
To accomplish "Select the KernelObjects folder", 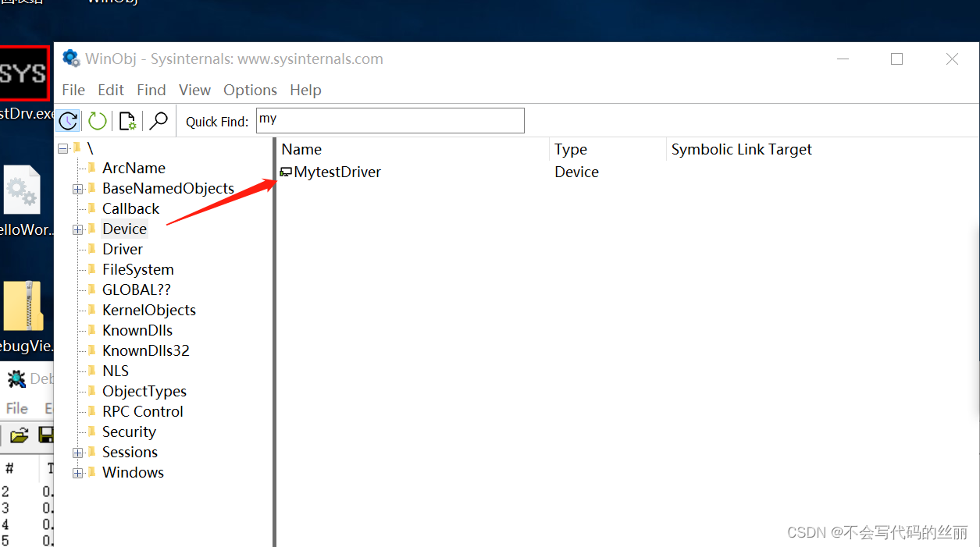I will (x=149, y=310).
